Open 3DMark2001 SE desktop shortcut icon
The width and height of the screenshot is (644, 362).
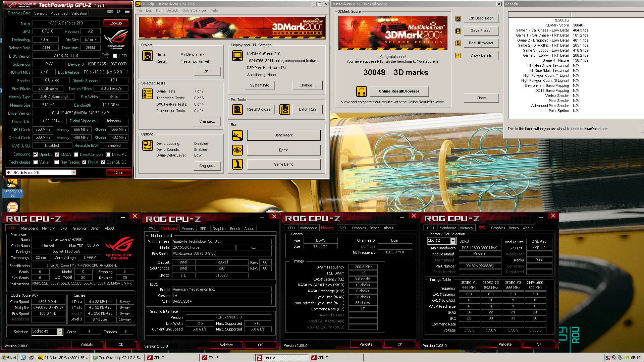click(x=12, y=188)
